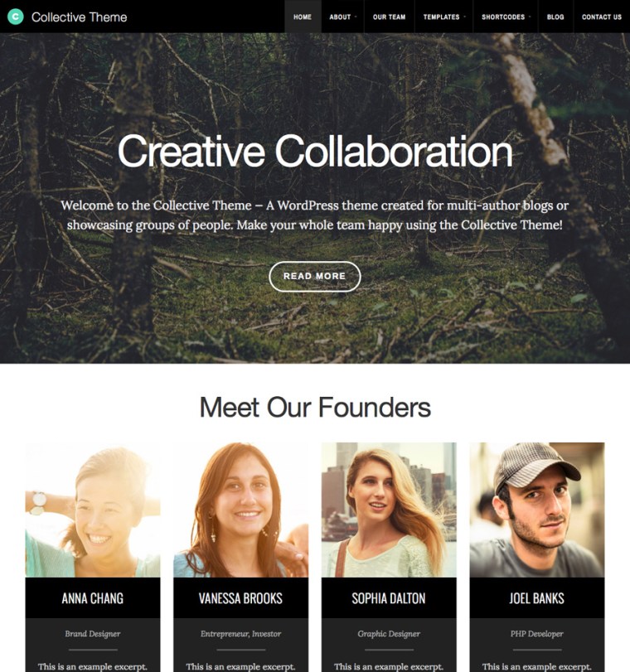
Task: Select the Joel Banks name heading
Action: [537, 598]
